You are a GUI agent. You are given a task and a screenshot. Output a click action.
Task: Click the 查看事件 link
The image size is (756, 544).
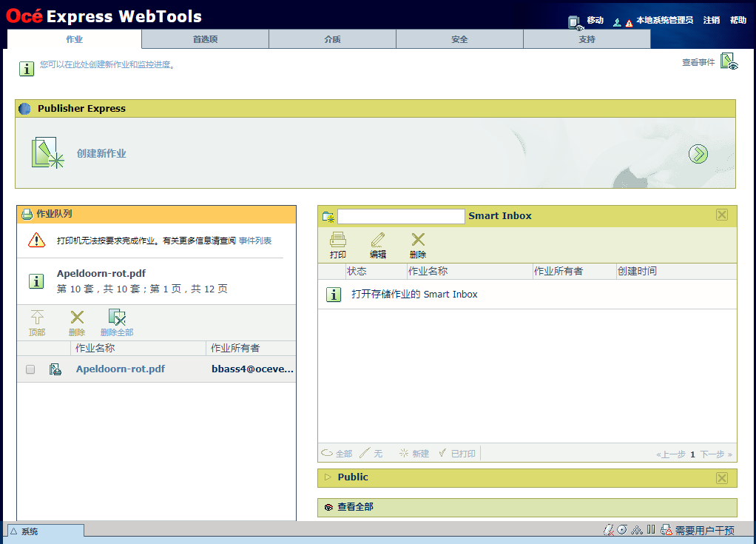698,62
